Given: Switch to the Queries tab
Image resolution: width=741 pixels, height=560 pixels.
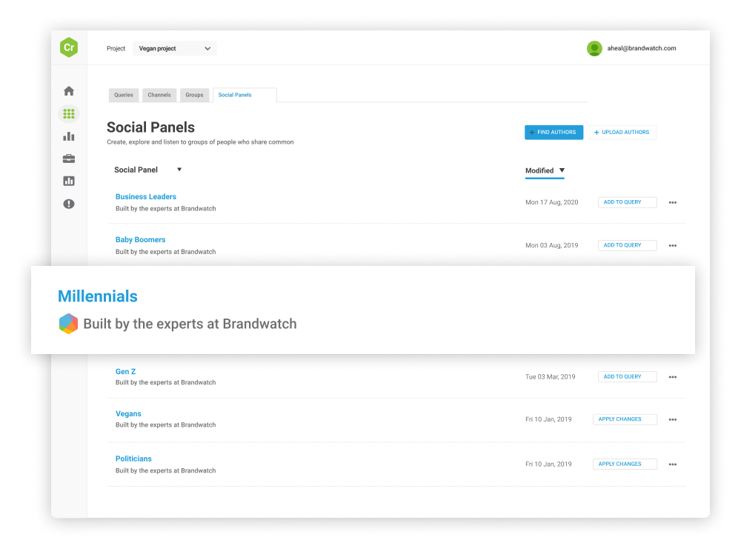Looking at the screenshot, I should 124,95.
